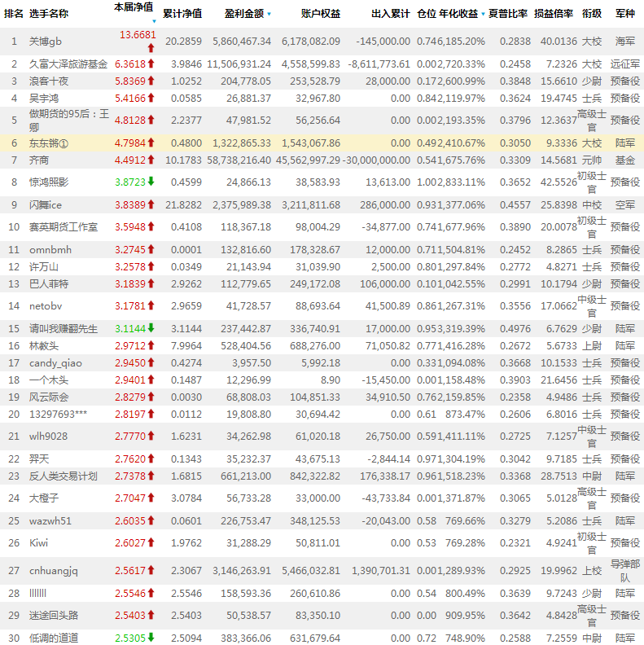The height and width of the screenshot is (645, 644).
Task: Open player 巴人菲特
Action: (x=49, y=284)
